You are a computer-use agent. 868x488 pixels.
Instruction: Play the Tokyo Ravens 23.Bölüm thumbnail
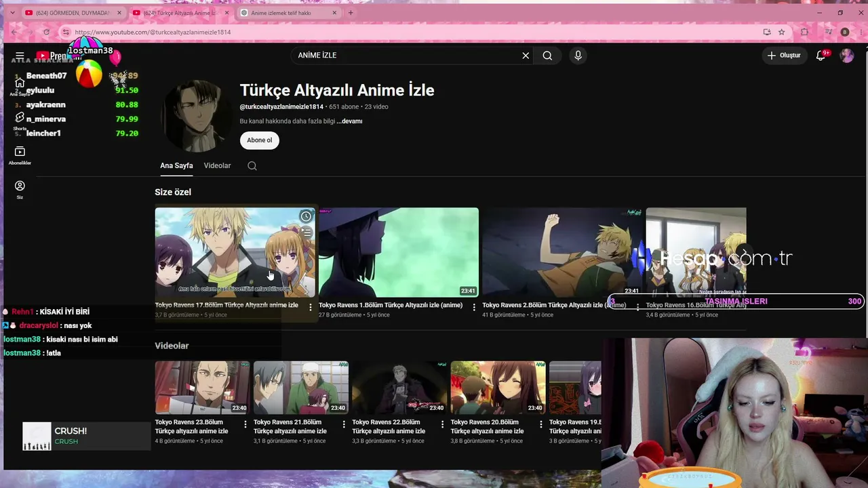coord(202,388)
